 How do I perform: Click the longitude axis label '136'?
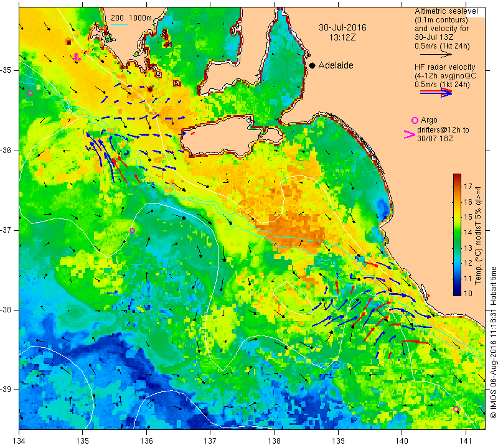point(146,441)
